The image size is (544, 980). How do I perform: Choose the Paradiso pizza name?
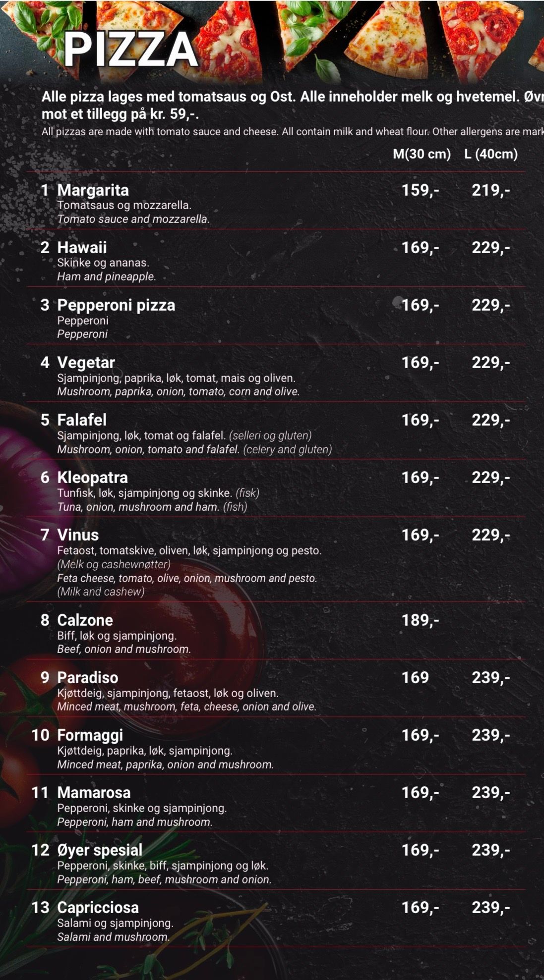87,677
